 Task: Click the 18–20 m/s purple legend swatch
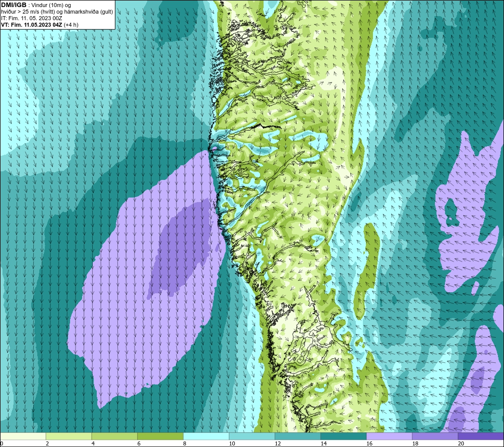click(435, 436)
